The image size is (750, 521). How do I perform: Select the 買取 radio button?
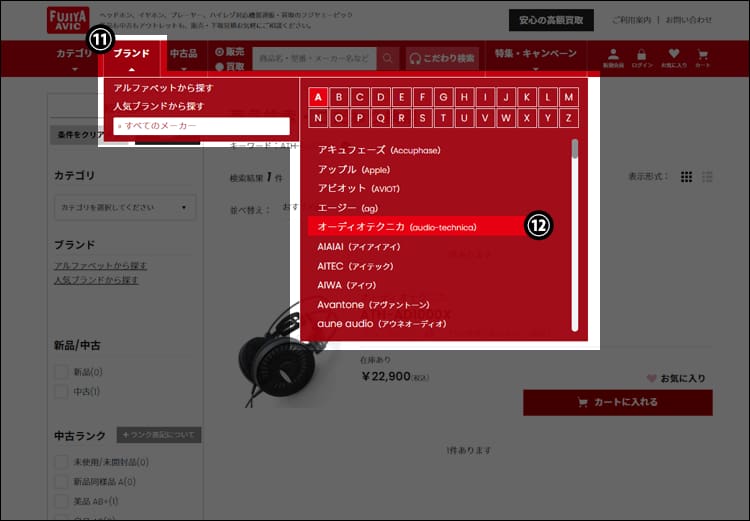point(220,67)
